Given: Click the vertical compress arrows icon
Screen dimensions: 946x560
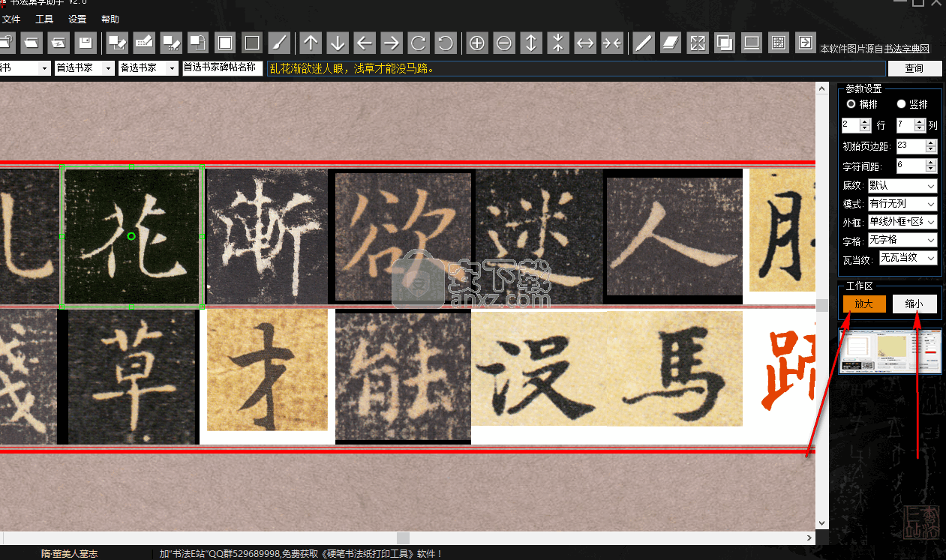Looking at the screenshot, I should 557,43.
